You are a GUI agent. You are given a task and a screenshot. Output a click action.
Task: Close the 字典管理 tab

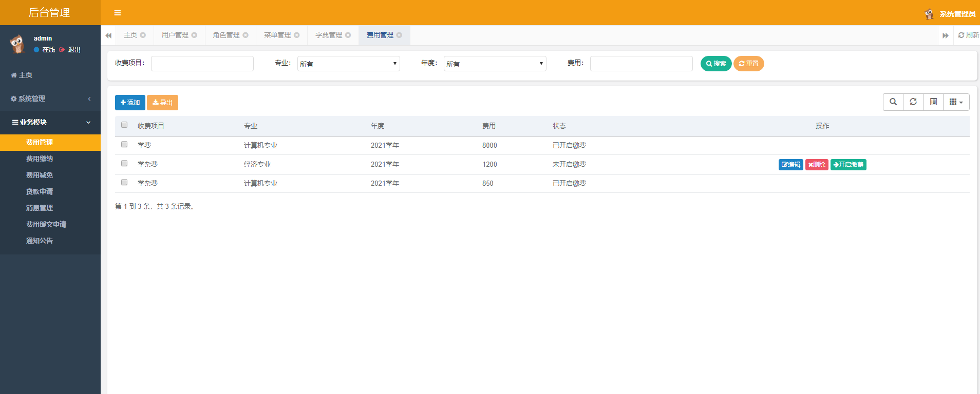[348, 35]
